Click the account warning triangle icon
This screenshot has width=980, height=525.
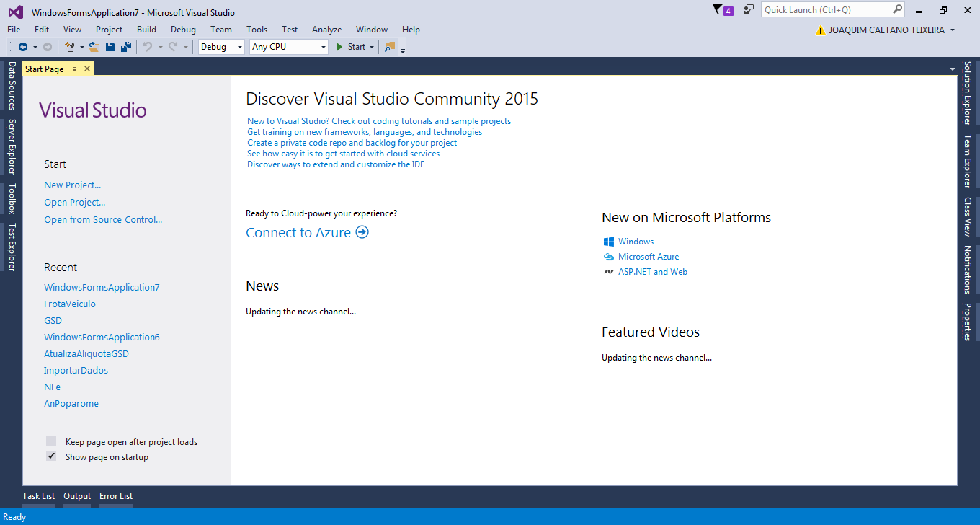click(820, 30)
